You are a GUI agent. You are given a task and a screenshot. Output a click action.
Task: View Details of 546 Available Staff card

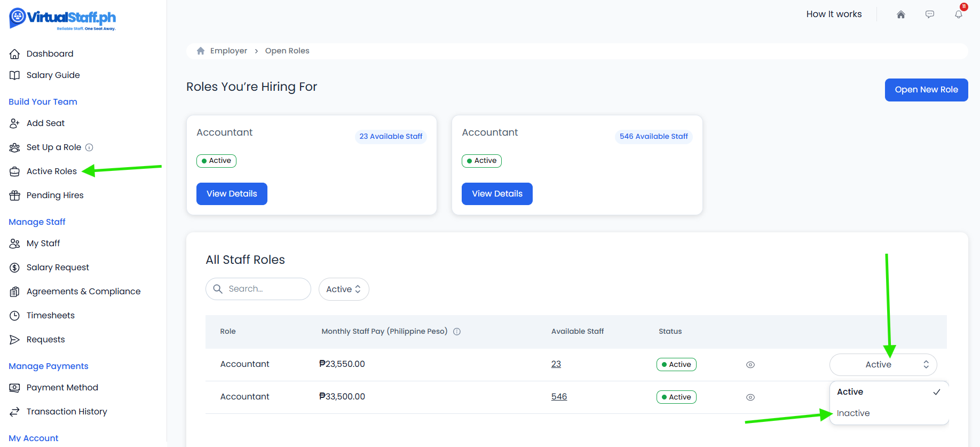point(497,194)
